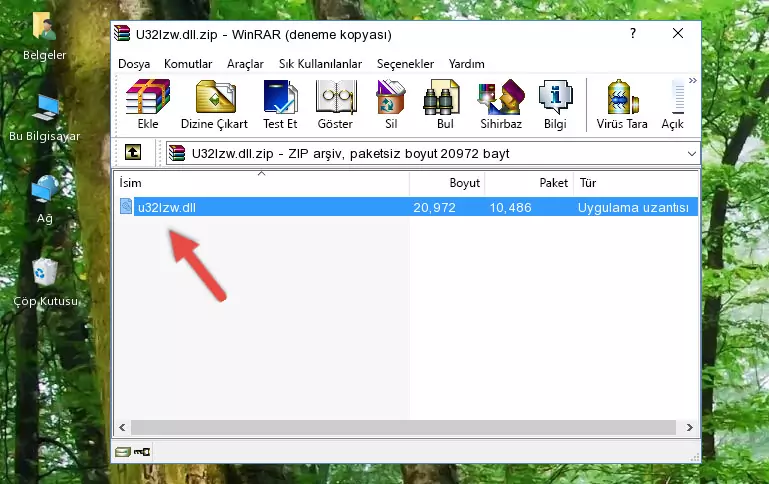The image size is (769, 484).
Task: Show archive Bilgi information
Action: pos(555,104)
